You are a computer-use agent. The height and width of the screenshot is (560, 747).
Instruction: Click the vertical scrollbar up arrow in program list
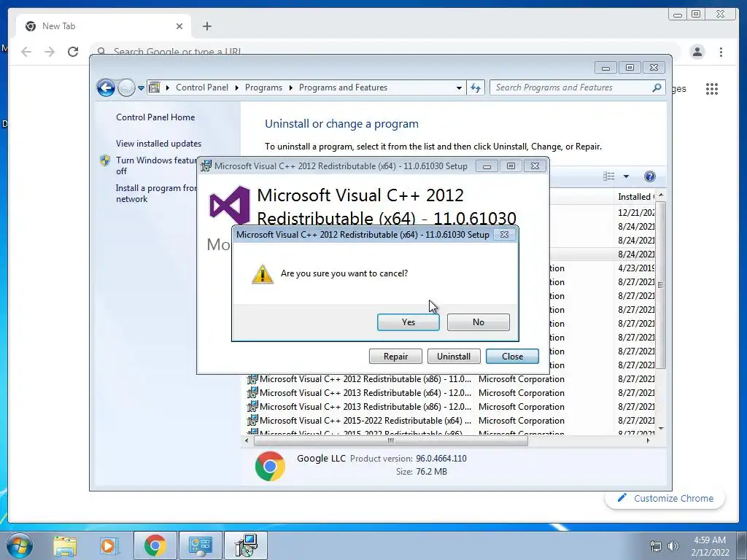tap(661, 195)
